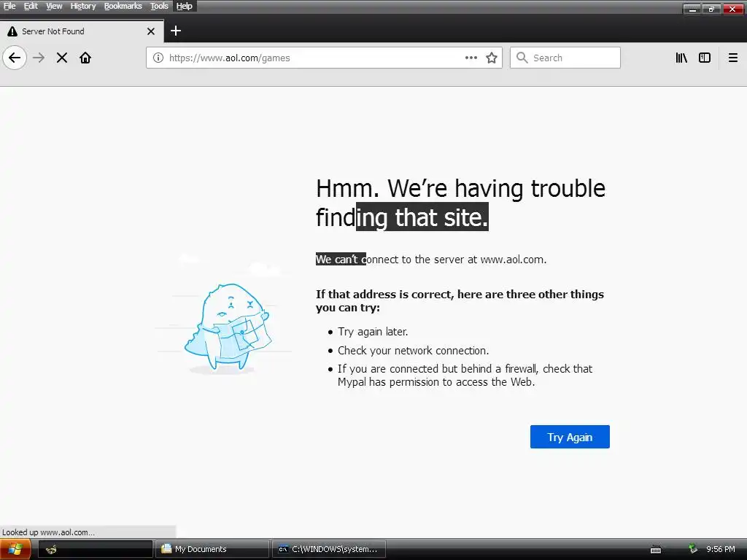The height and width of the screenshot is (560, 747).
Task: Close the Server Not Found tab
Action: click(151, 31)
